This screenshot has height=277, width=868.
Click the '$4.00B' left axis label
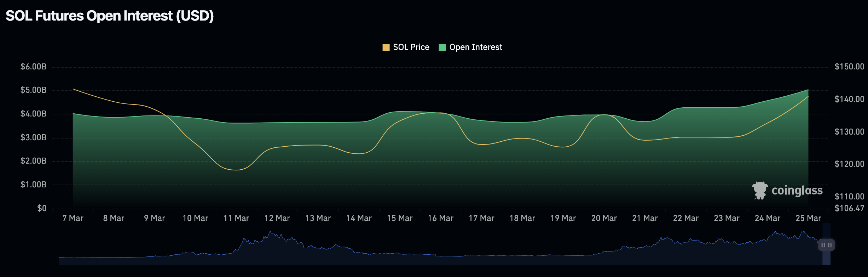point(34,114)
